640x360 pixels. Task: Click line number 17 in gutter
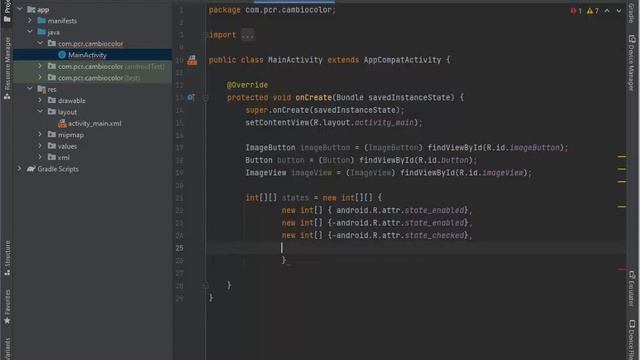click(180, 148)
